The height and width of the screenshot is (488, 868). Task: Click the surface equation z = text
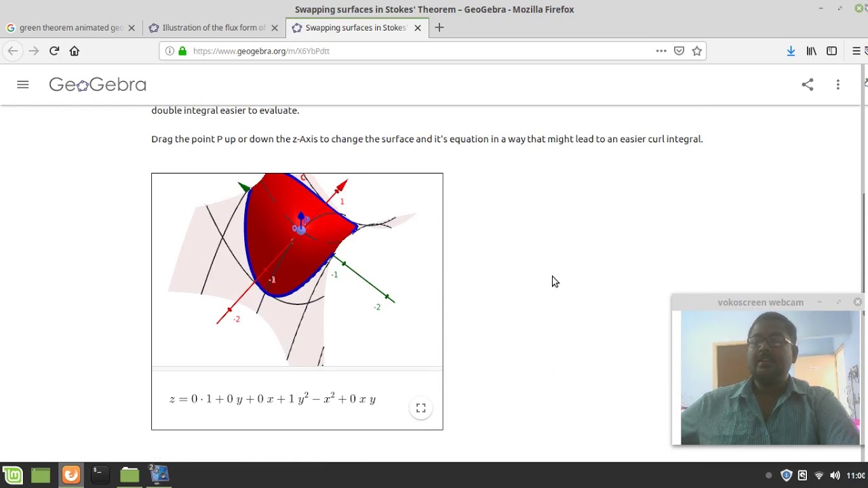273,399
